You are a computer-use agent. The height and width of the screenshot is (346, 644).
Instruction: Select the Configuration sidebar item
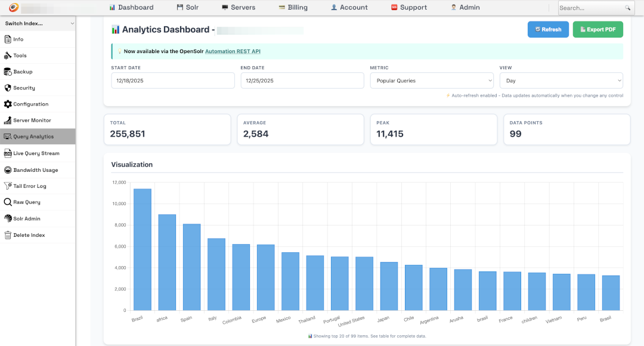32,104
